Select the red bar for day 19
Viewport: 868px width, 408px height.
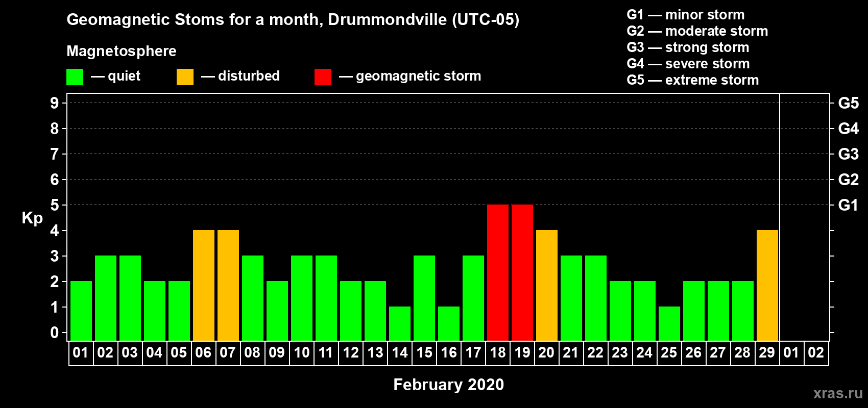point(522,272)
